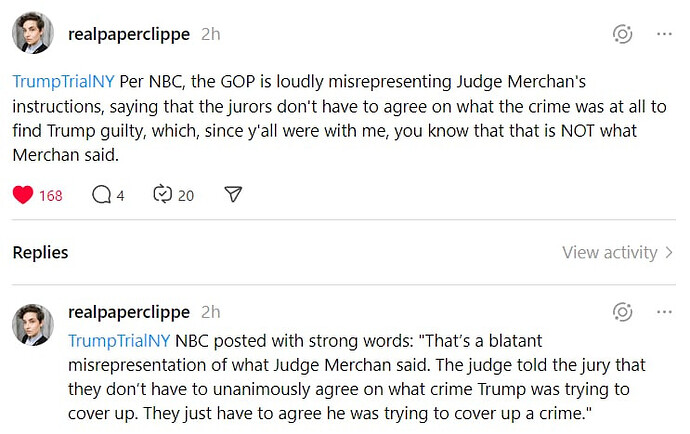Screen dimensions: 690x434
Task: View realpaperclippe avatar on main post
Action: coord(33,34)
